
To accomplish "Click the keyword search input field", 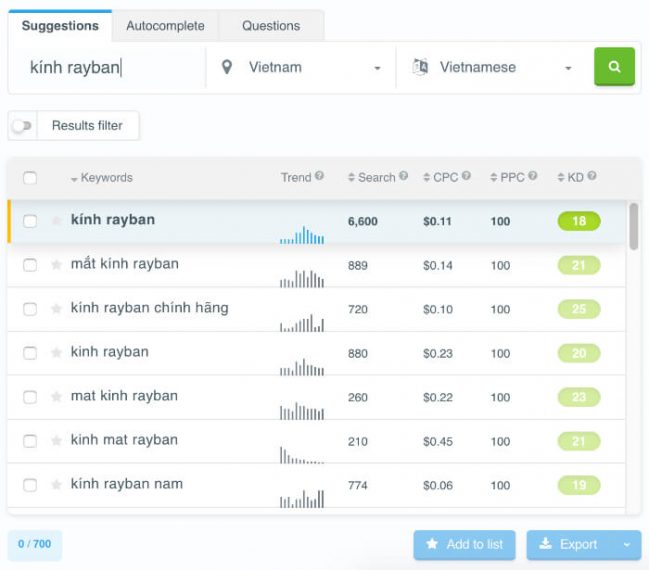I will click(108, 67).
